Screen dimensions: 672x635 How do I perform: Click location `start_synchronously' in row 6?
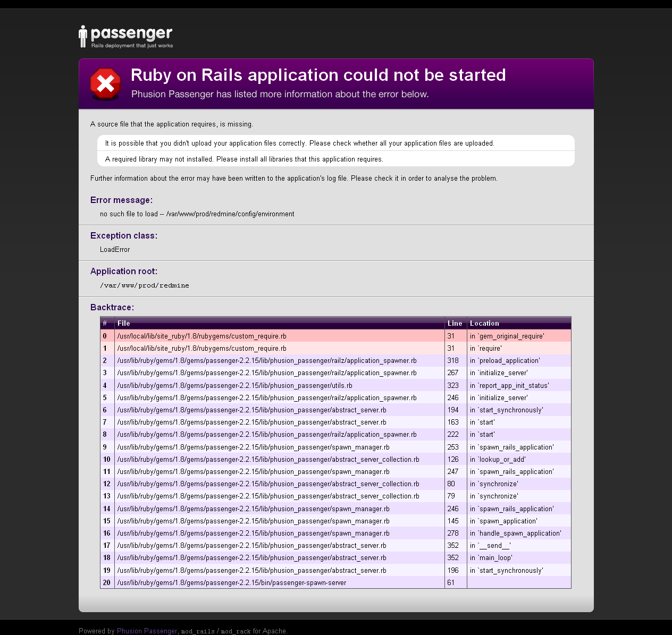click(x=507, y=410)
